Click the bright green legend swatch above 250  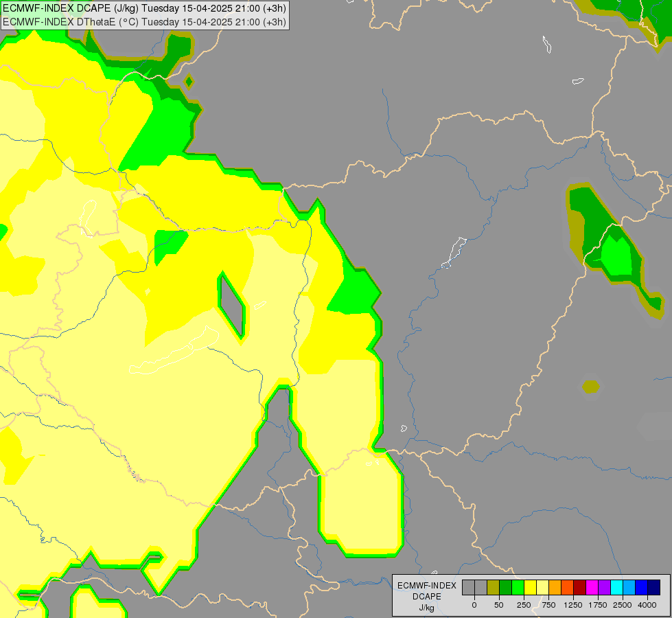click(518, 588)
